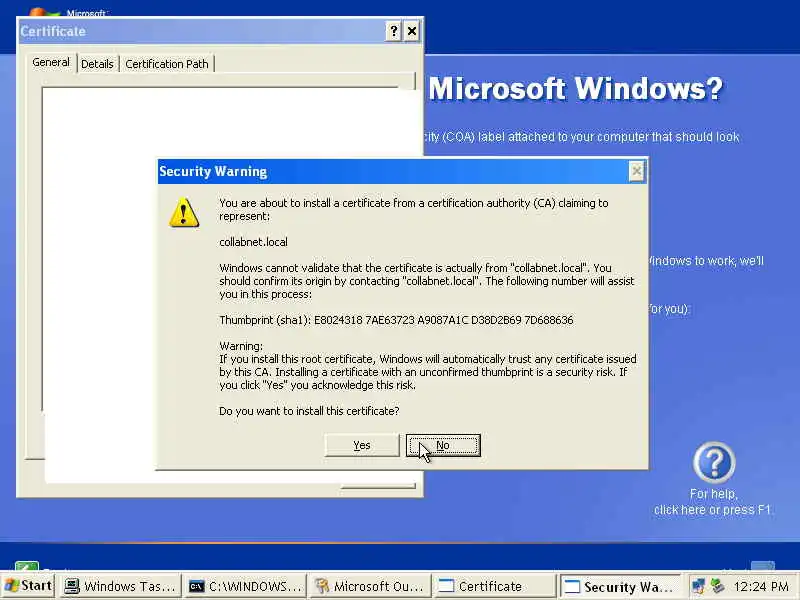The width and height of the screenshot is (800, 600).
Task: Close the Security Warning dialog
Action: (636, 171)
